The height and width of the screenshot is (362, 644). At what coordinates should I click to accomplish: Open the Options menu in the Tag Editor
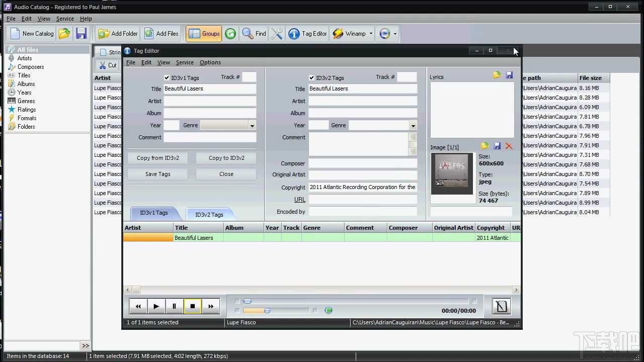tap(210, 62)
